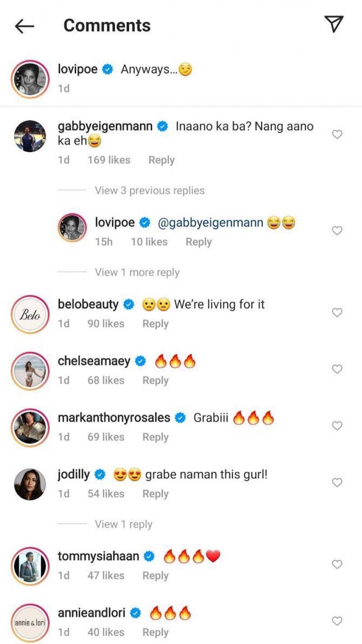Like gabbyeigenmann's comment with the heart
The image size is (362, 644).
point(337,135)
